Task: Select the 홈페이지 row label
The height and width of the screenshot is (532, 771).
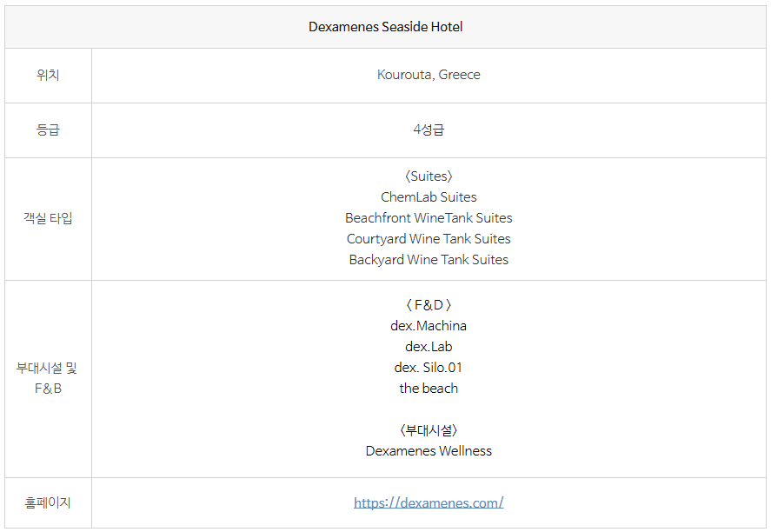Action: pyautogui.click(x=48, y=502)
